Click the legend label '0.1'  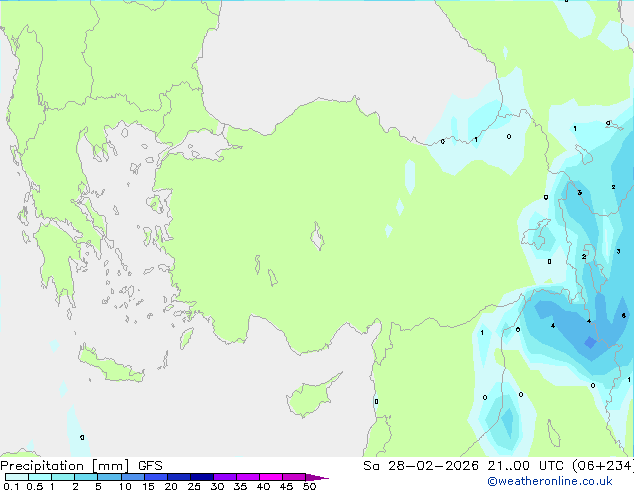pyautogui.click(x=11, y=486)
